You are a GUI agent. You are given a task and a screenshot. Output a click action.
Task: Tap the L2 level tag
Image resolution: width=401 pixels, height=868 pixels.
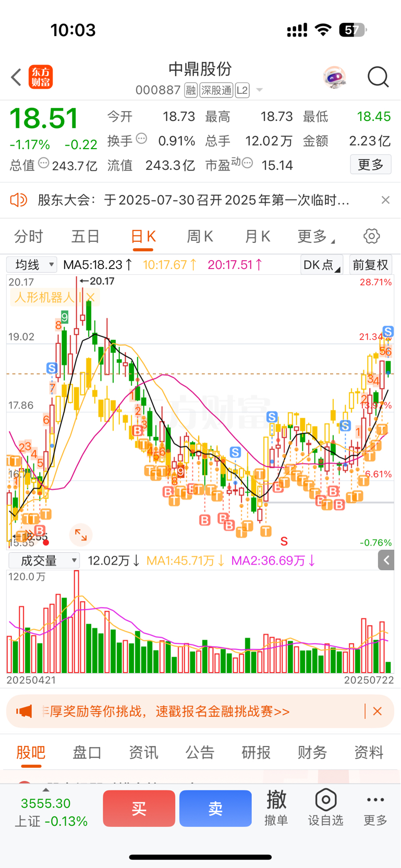pos(242,91)
